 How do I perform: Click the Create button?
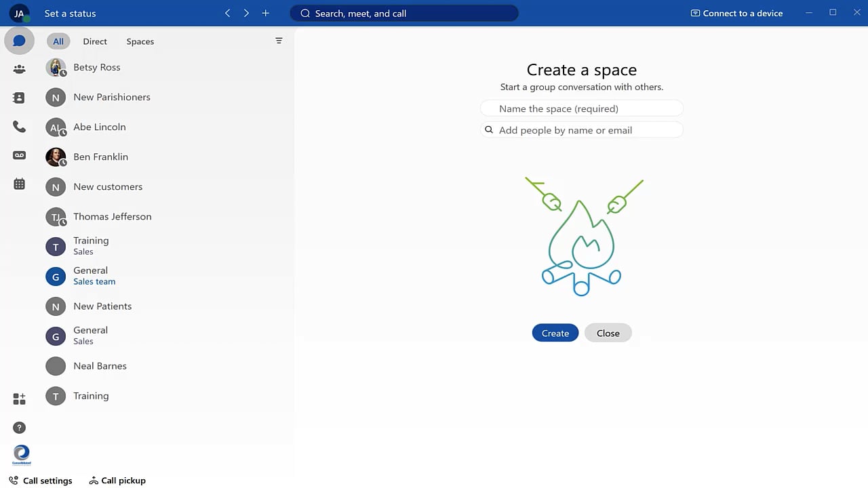555,333
